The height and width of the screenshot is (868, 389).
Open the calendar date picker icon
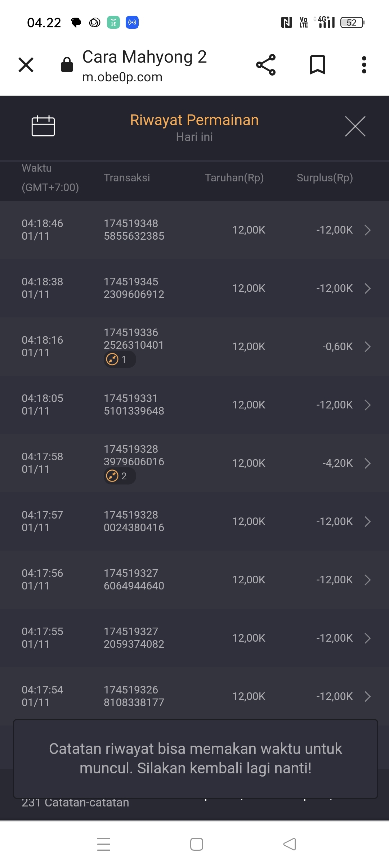[43, 126]
